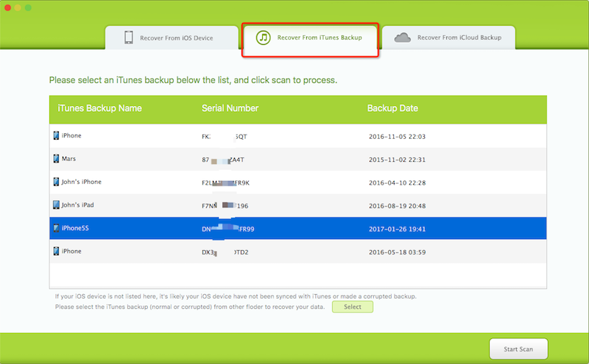Image resolution: width=589 pixels, height=364 pixels.
Task: Click serial number starting with F7N
Action: [225, 206]
